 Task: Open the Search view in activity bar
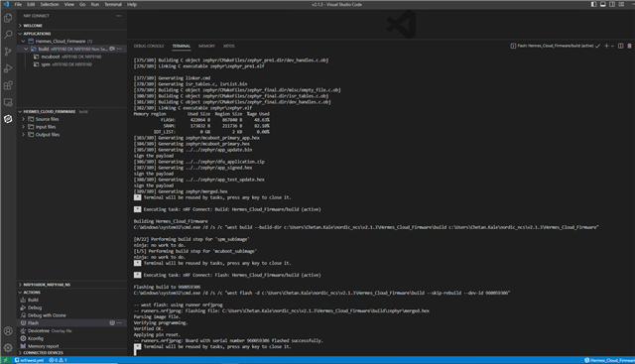pyautogui.click(x=8, y=35)
